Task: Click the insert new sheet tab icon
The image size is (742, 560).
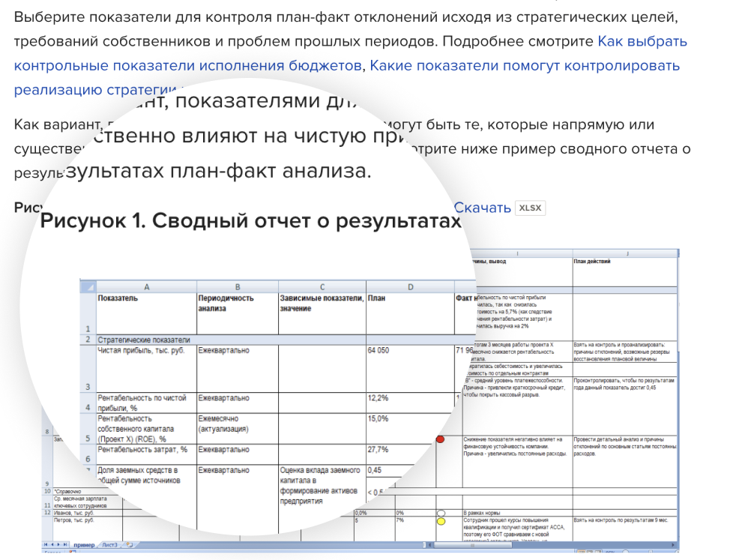Action: point(130,545)
